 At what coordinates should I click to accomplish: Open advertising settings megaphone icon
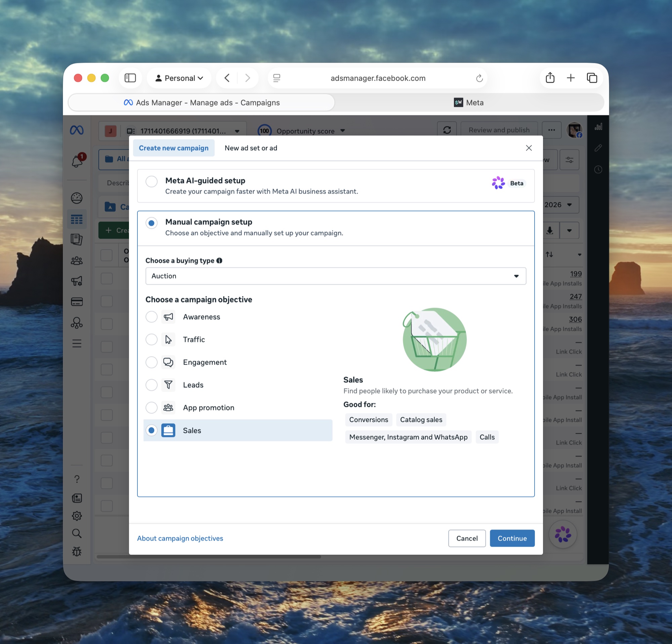[x=77, y=281]
